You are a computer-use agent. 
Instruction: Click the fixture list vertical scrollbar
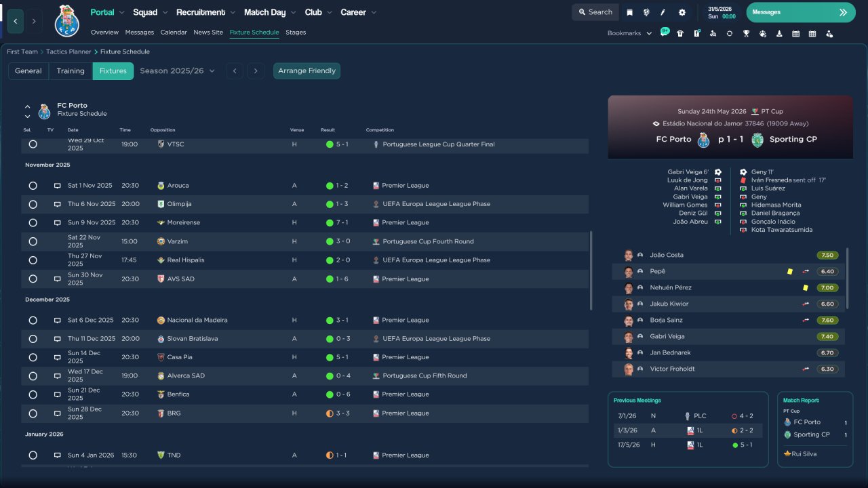[x=592, y=270]
